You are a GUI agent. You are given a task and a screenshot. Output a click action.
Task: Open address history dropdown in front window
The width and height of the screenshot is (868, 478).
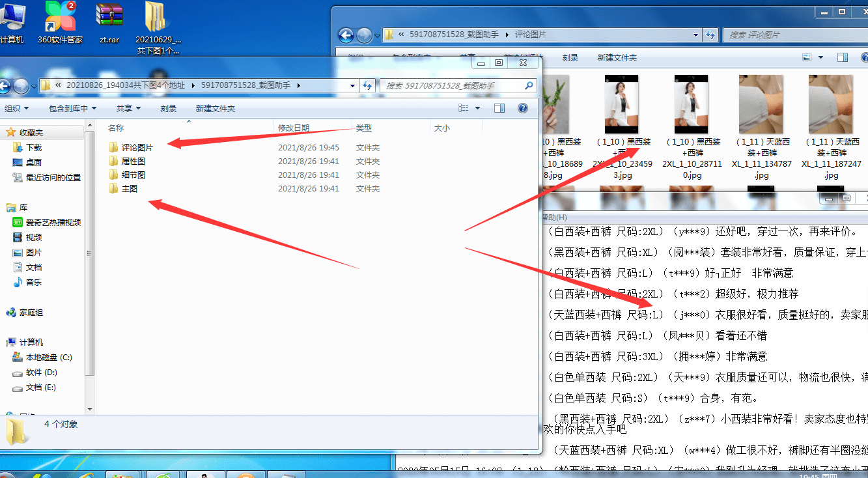pos(353,85)
